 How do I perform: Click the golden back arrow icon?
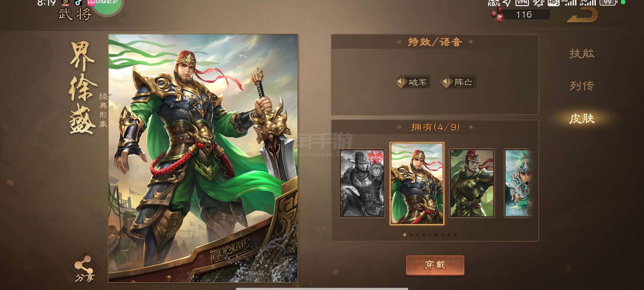click(x=582, y=14)
